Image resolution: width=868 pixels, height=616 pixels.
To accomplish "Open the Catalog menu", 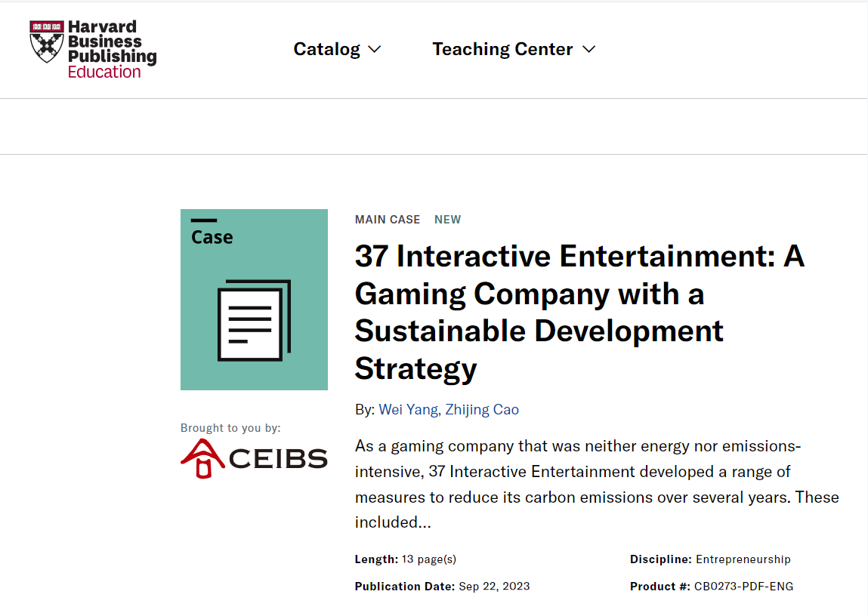I will click(x=326, y=50).
